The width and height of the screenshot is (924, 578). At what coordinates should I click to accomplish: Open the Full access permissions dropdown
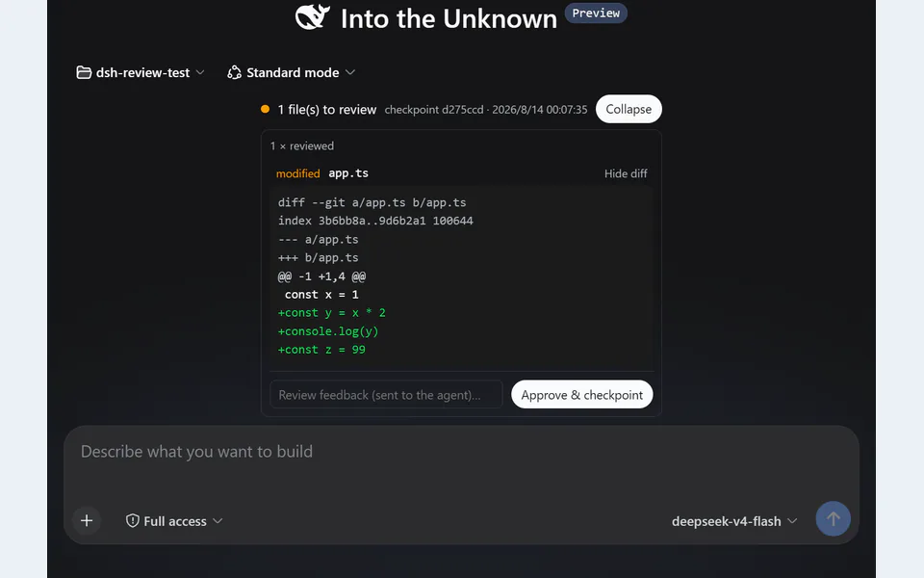tap(174, 521)
